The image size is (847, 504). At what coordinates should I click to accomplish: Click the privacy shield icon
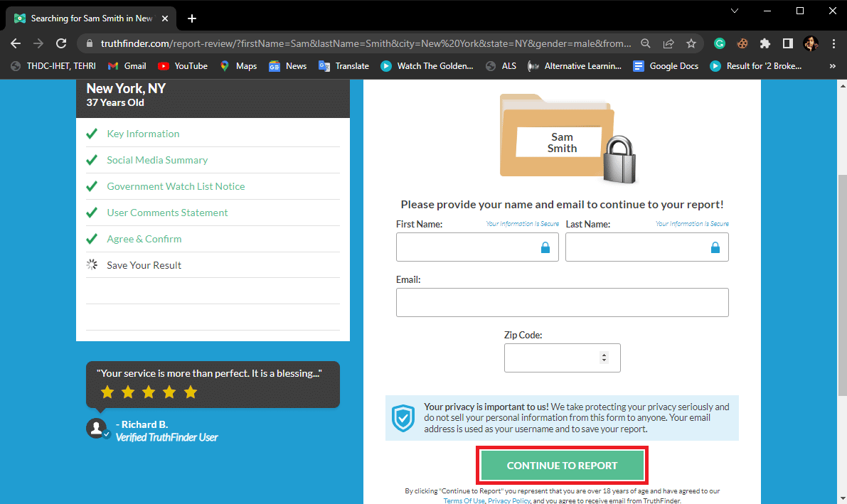point(403,418)
